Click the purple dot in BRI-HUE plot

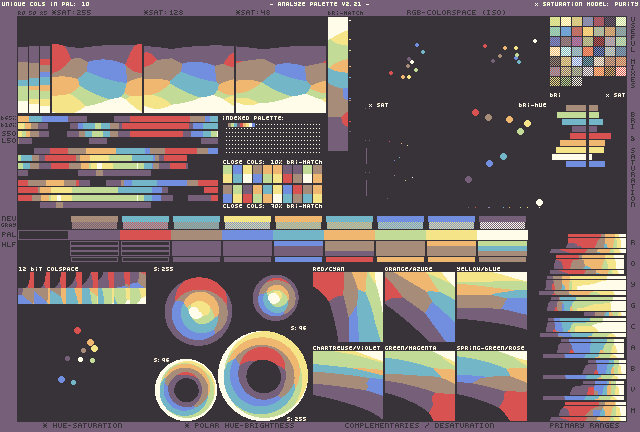point(469,179)
